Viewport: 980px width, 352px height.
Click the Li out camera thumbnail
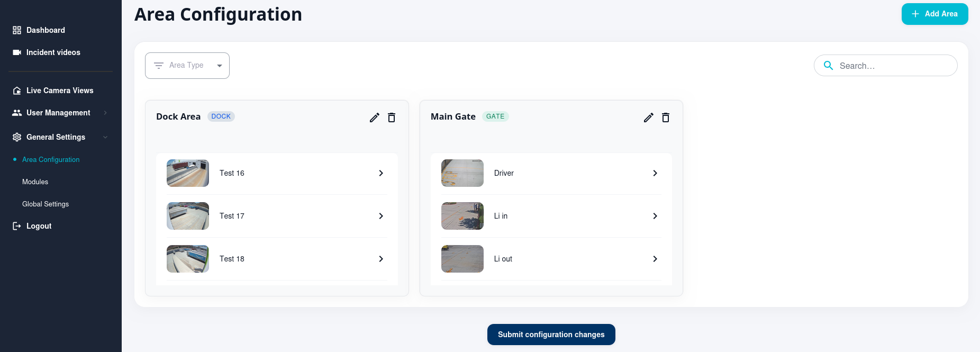click(x=462, y=259)
